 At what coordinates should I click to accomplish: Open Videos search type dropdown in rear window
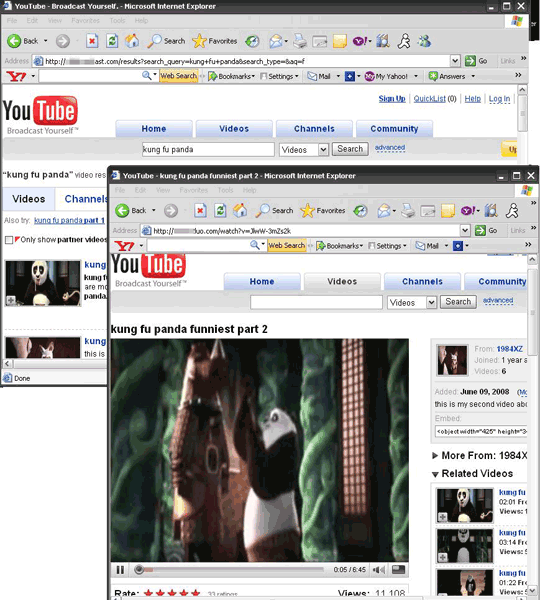323,149
